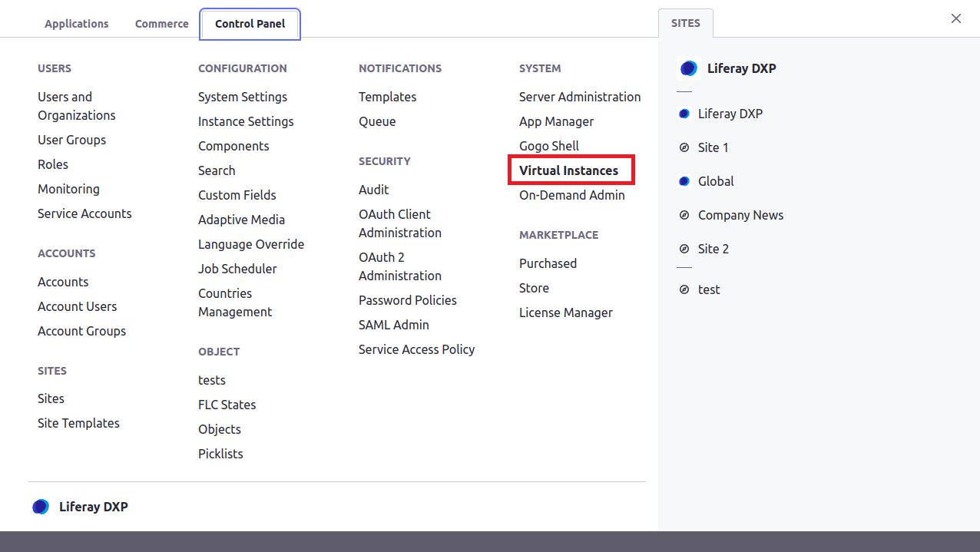Open App Manager
The width and height of the screenshot is (980, 552).
(557, 121)
